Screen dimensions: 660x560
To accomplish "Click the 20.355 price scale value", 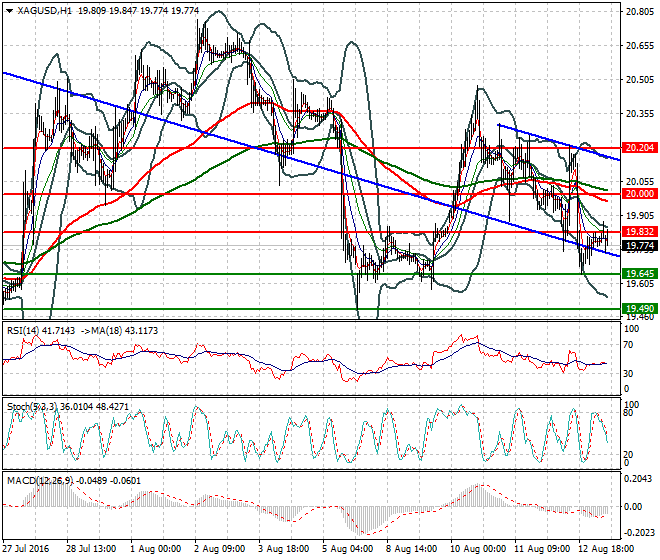I will coord(640,114).
